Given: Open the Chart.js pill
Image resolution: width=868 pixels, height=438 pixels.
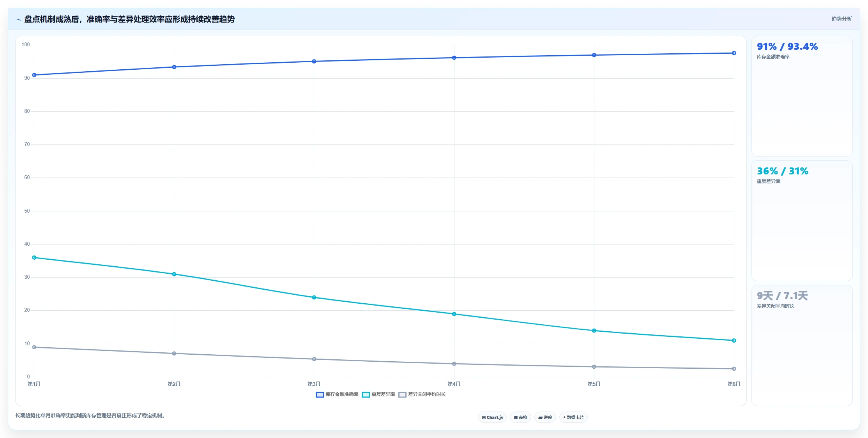Looking at the screenshot, I should point(492,417).
